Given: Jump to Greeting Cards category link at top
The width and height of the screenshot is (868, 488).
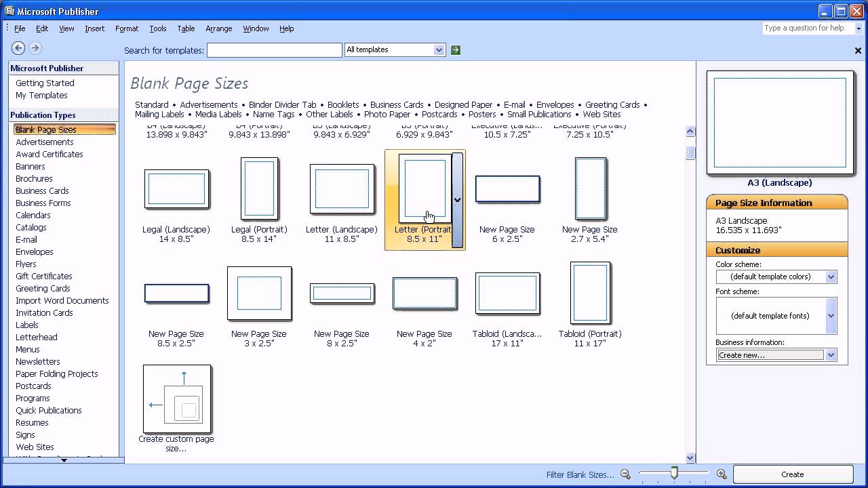Looking at the screenshot, I should pos(613,104).
